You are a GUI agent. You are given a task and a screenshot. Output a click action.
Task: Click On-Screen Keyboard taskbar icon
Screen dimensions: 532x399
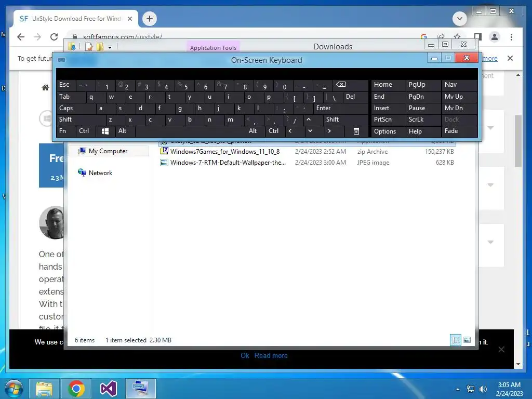pyautogui.click(x=140, y=389)
